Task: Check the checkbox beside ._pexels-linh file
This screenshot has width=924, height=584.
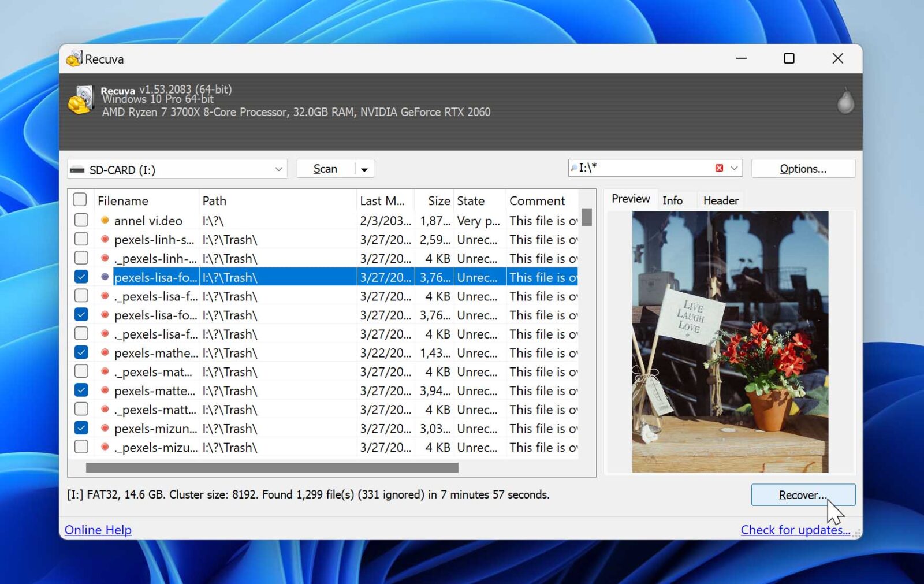Action: click(81, 258)
